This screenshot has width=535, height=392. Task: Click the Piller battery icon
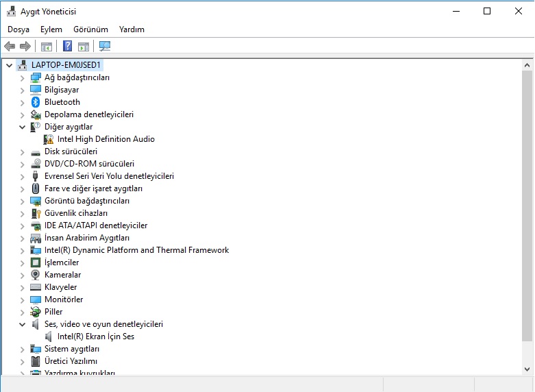tap(36, 311)
